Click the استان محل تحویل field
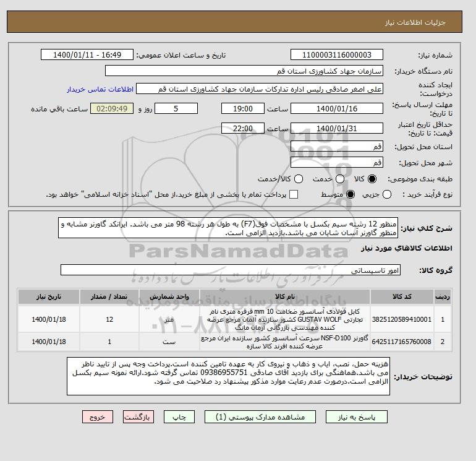Image resolution: width=476 pixels, height=461 pixels. [x=337, y=147]
